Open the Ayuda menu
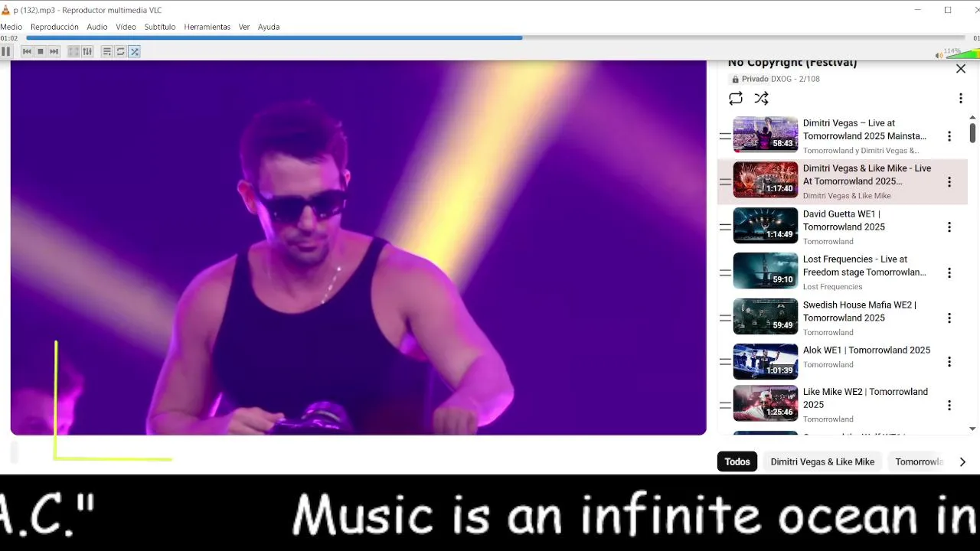 (x=269, y=27)
